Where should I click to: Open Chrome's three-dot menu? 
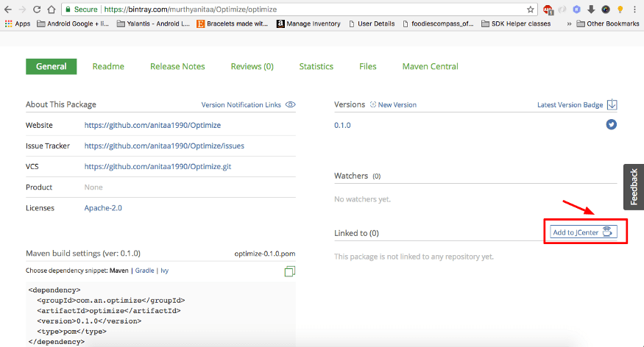(634, 9)
